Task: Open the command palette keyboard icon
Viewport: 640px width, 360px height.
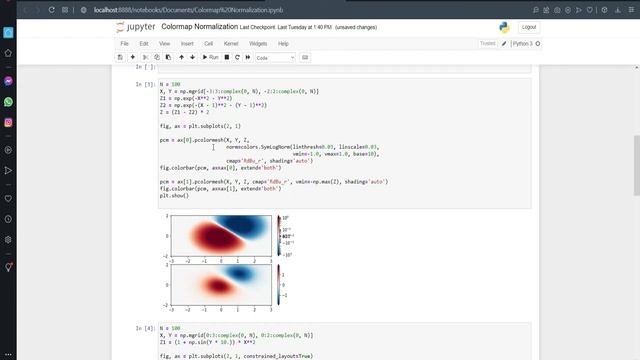Action: (x=305, y=58)
